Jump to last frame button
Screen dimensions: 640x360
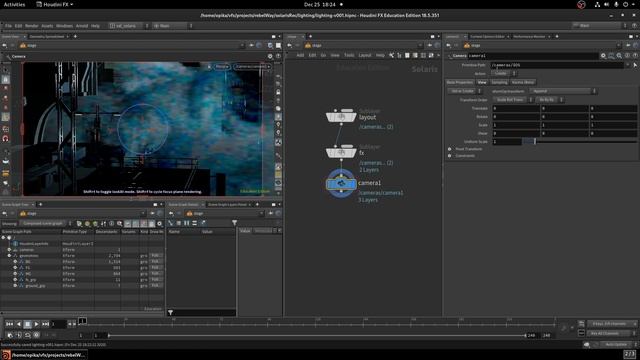[45, 324]
